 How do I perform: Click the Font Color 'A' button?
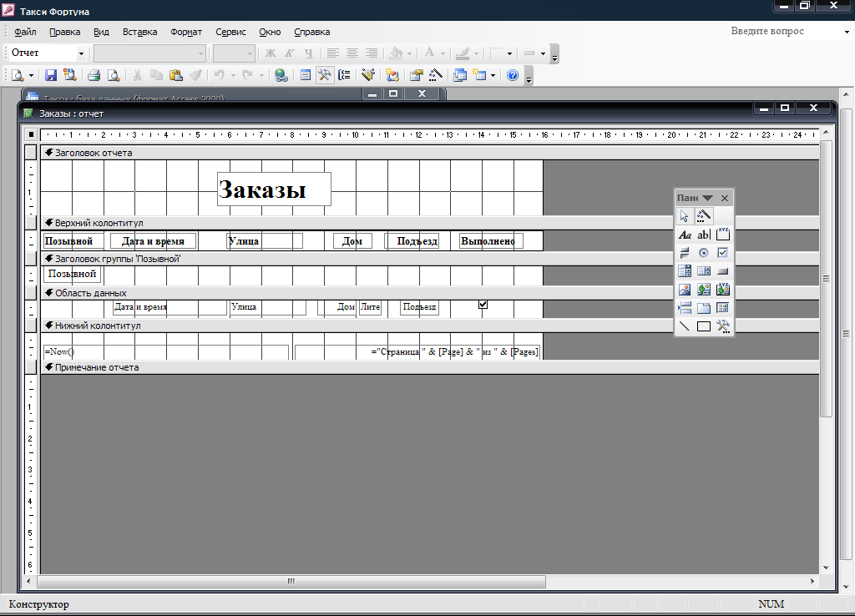click(430, 53)
